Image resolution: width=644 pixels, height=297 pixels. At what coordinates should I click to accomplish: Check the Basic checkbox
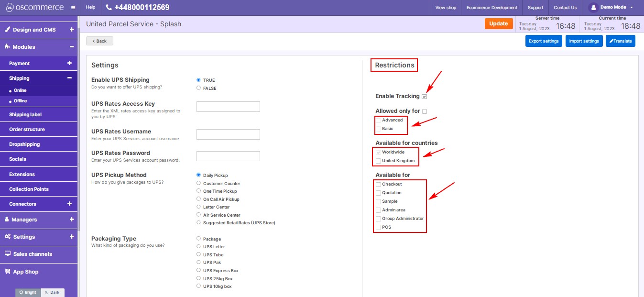(378, 129)
